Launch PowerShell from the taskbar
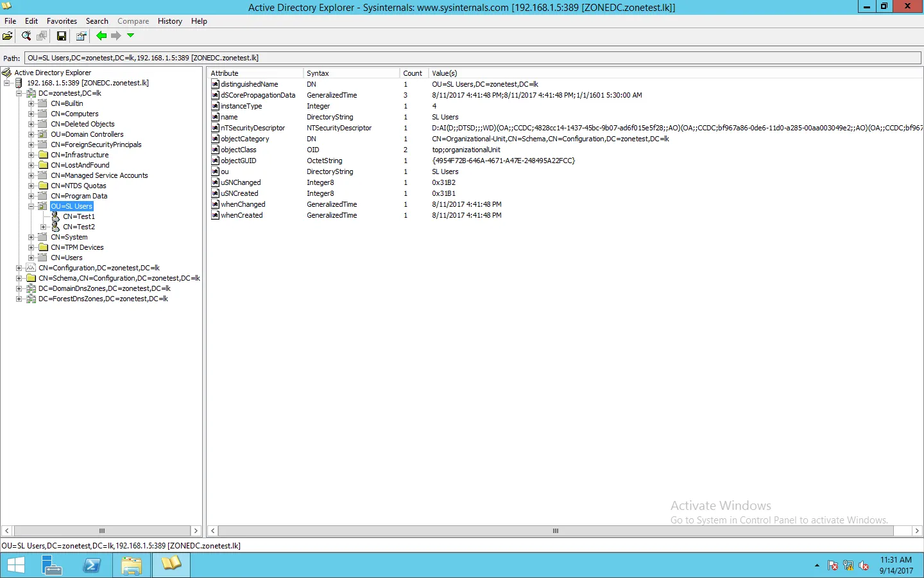The width and height of the screenshot is (924, 578). click(x=92, y=565)
